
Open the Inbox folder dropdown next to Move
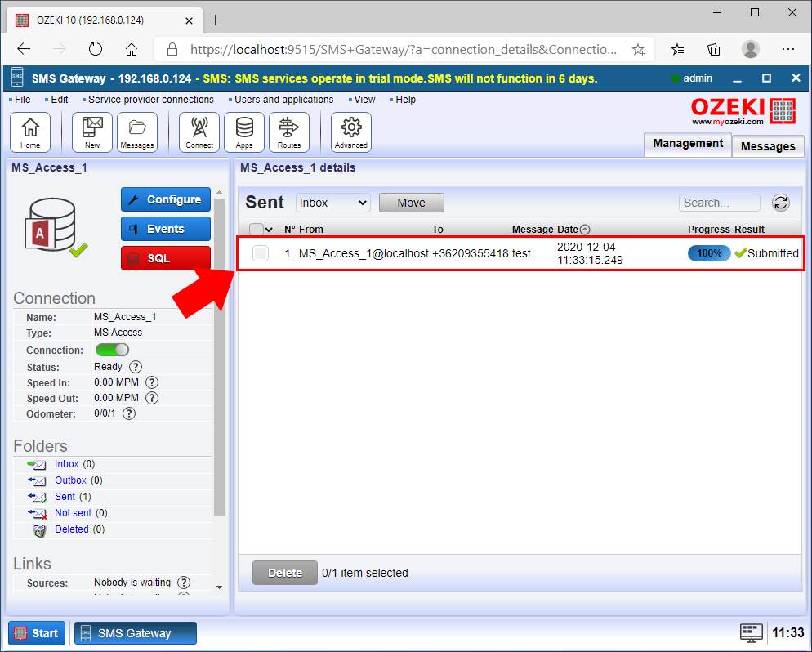pyautogui.click(x=332, y=202)
